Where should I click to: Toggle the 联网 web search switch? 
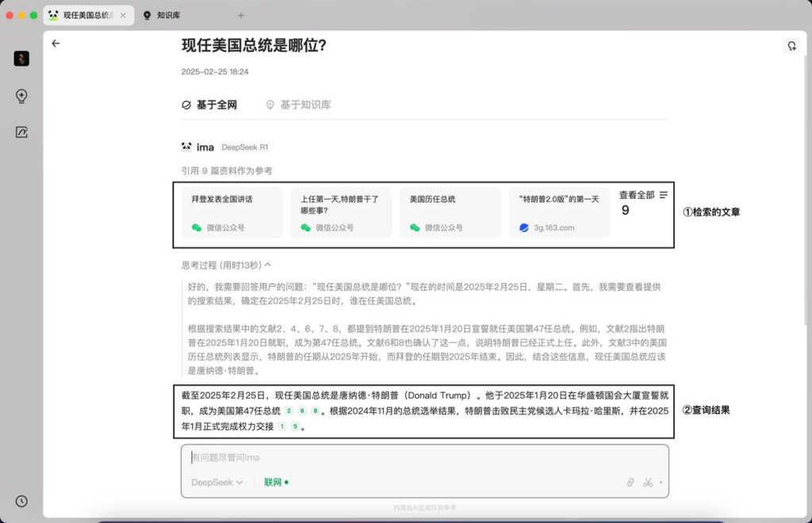coord(276,482)
